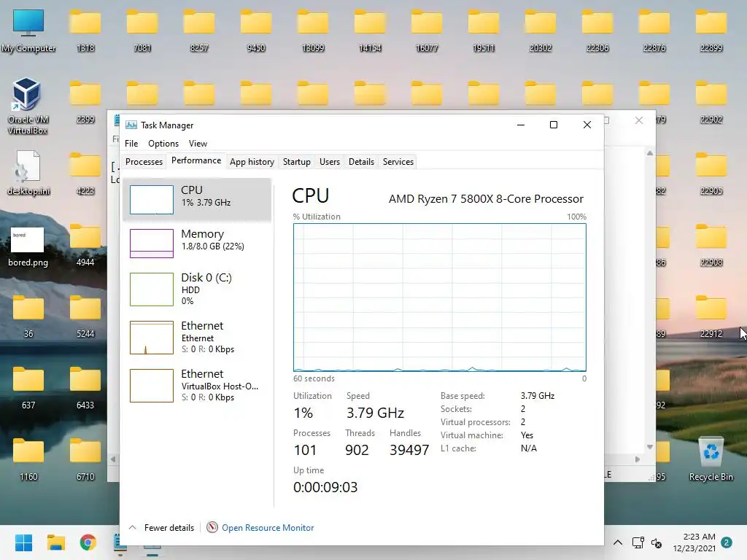This screenshot has height=560, width=747.
Task: Select the folder named 22905
Action: [711, 174]
